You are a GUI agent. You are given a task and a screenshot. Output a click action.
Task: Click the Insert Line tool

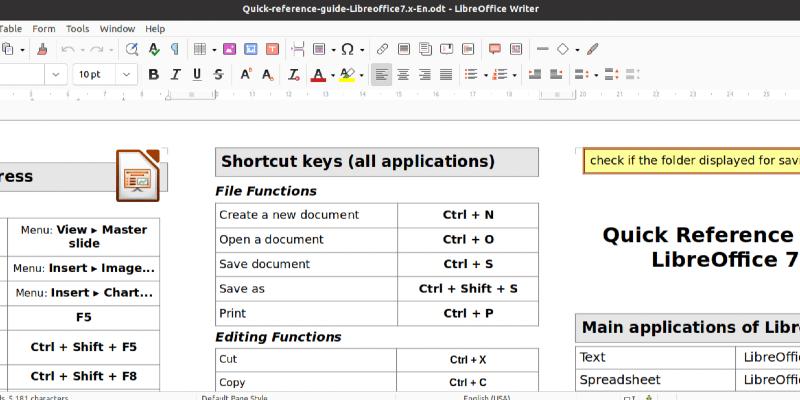542,49
